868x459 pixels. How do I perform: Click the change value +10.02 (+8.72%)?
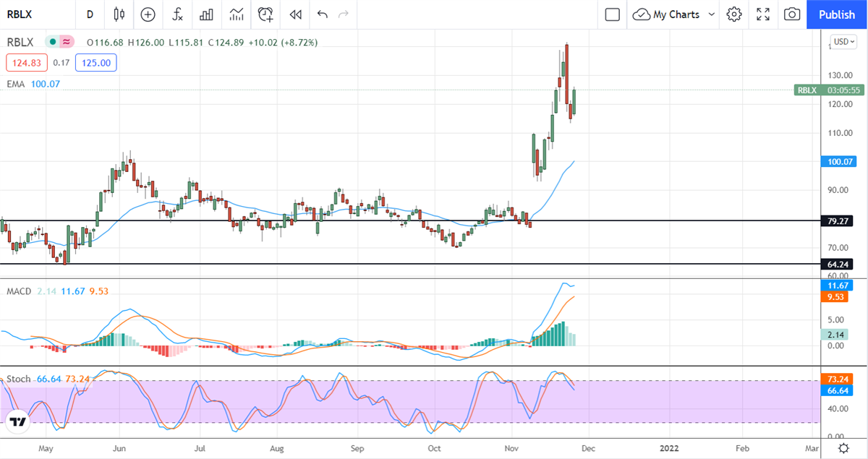(283, 43)
